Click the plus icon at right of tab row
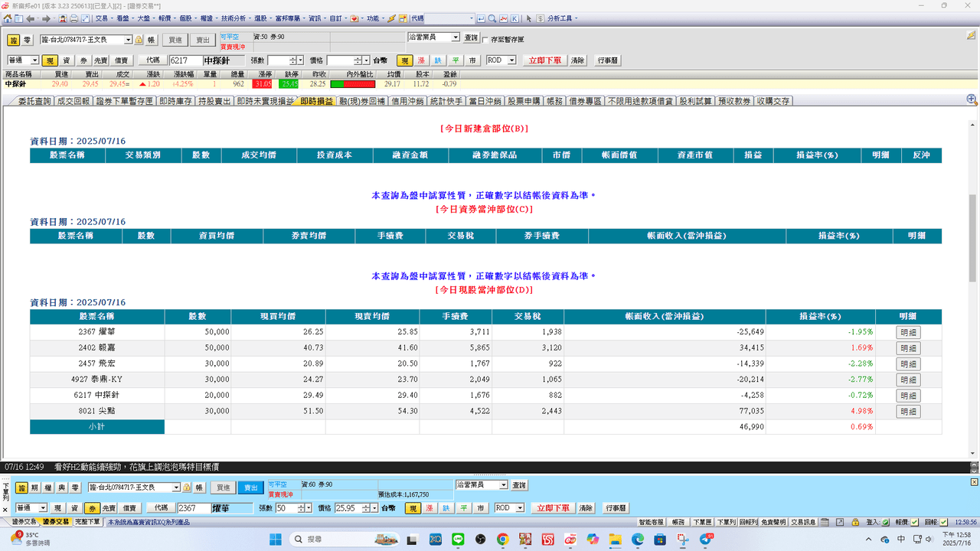Image resolution: width=980 pixels, height=551 pixels. [972, 99]
